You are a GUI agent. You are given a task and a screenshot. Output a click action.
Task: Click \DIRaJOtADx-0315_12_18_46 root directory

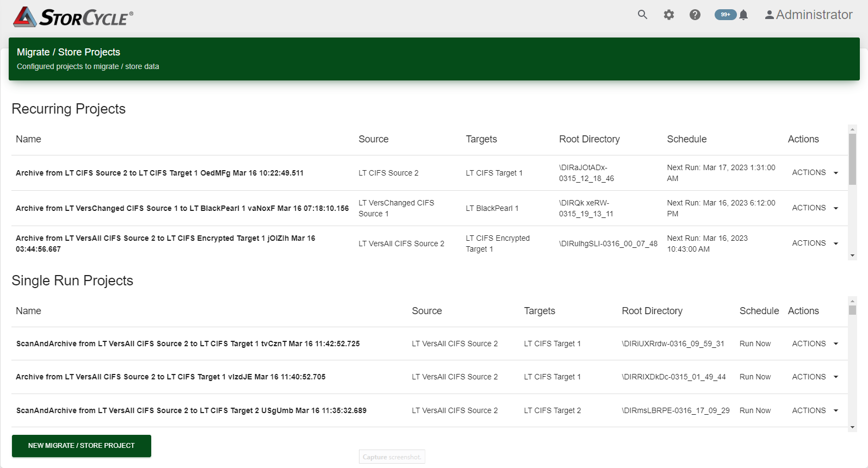click(587, 173)
